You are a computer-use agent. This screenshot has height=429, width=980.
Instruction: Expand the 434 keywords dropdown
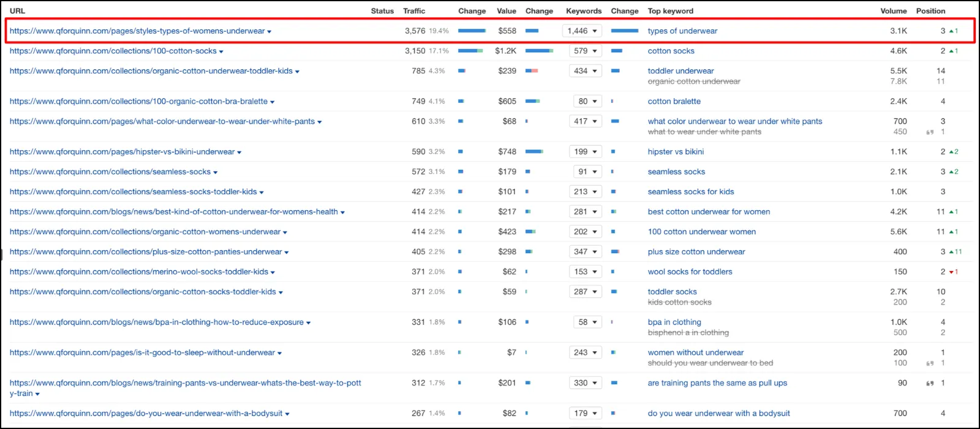586,71
